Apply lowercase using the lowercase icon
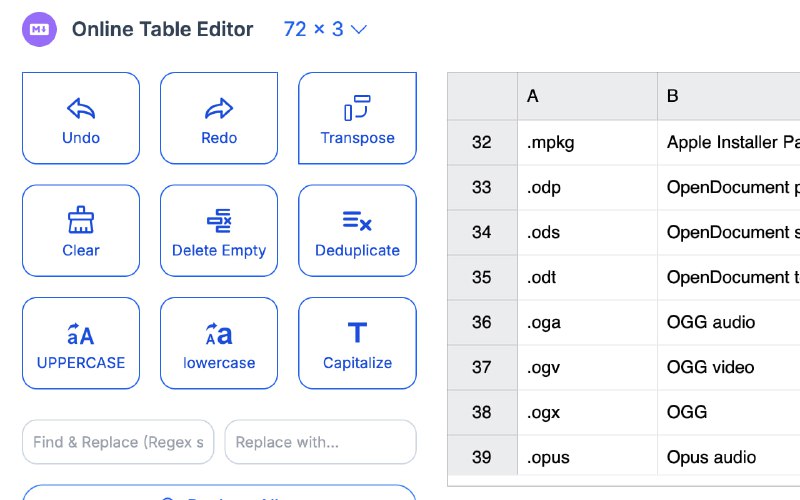The height and width of the screenshot is (500, 800). [219, 333]
